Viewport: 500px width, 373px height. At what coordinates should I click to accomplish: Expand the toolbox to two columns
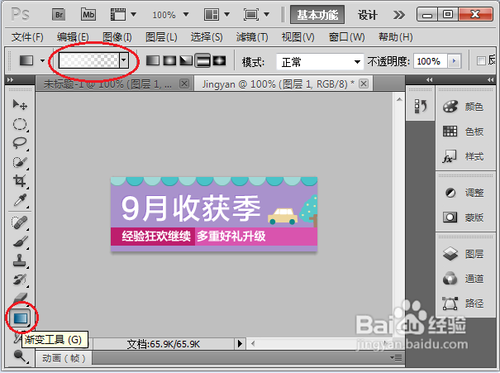10,80
